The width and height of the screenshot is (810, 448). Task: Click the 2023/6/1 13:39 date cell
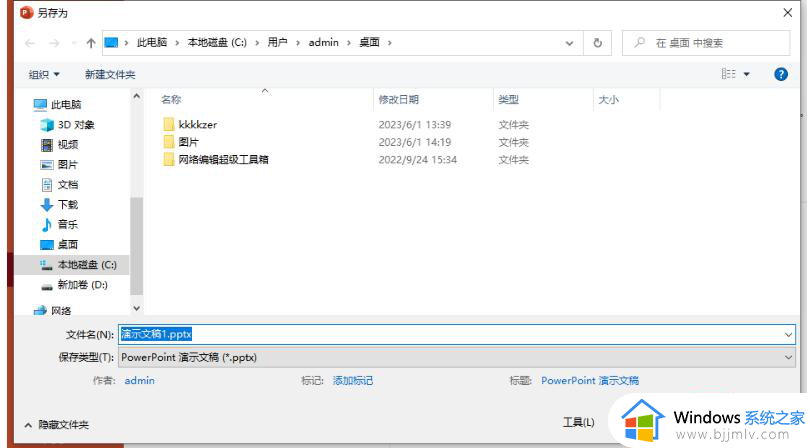pos(415,125)
